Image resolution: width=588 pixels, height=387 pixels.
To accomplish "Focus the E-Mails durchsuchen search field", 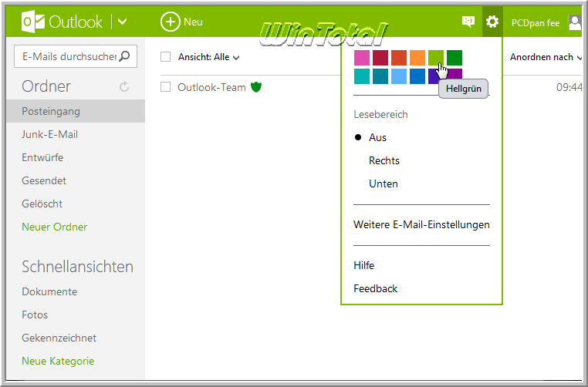I will 76,56.
